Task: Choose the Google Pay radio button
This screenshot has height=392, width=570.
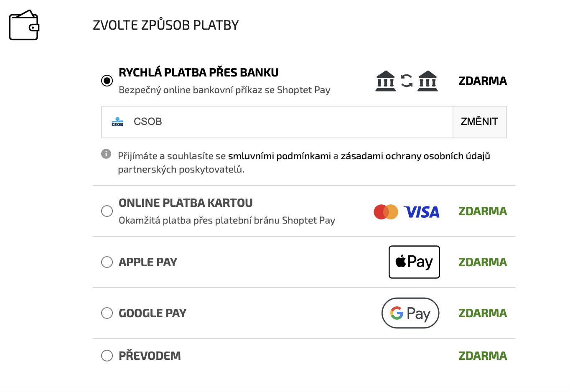Action: (107, 313)
